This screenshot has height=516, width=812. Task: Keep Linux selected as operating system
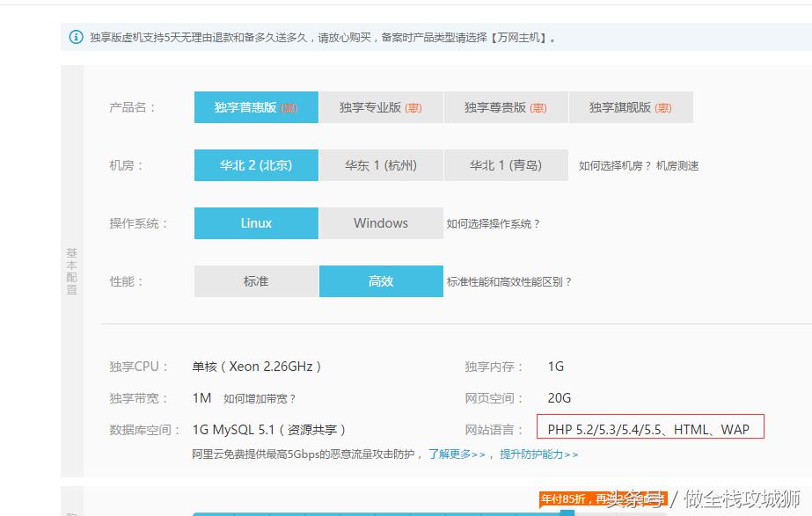tap(255, 222)
